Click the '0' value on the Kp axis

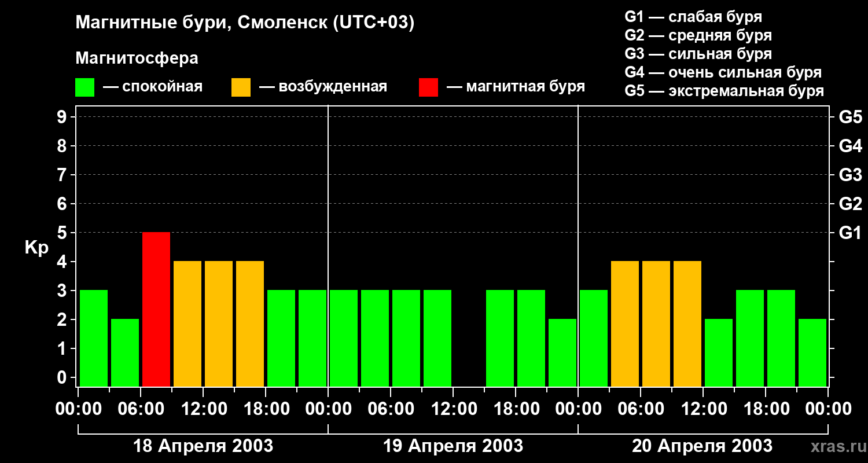click(62, 378)
